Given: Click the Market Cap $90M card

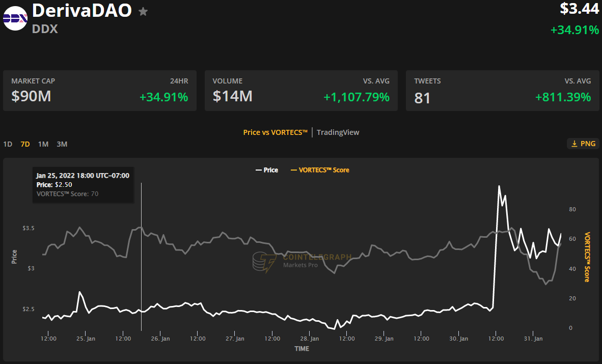Looking at the screenshot, I should (x=99, y=91).
